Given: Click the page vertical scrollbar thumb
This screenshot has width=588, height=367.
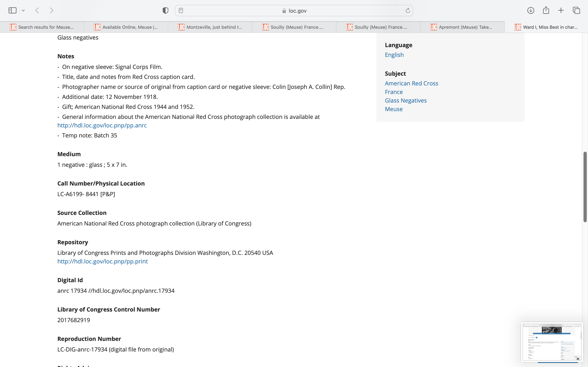Looking at the screenshot, I should 585,187.
